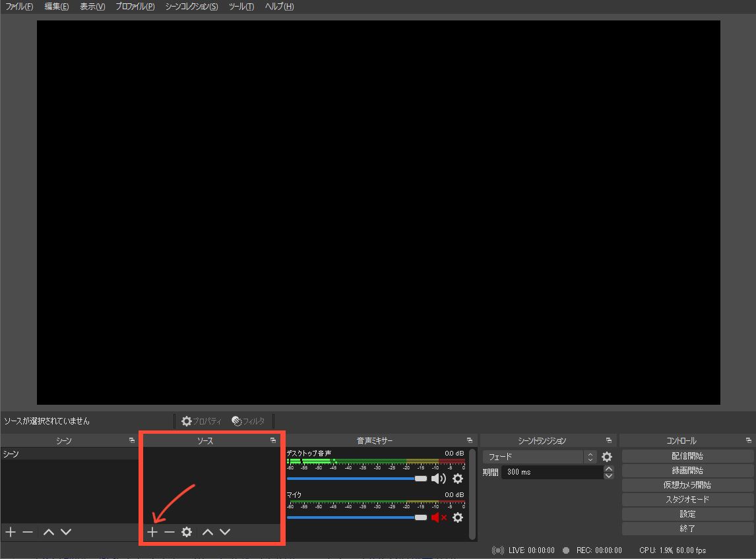
Task: Open the File menu
Action: click(19, 7)
